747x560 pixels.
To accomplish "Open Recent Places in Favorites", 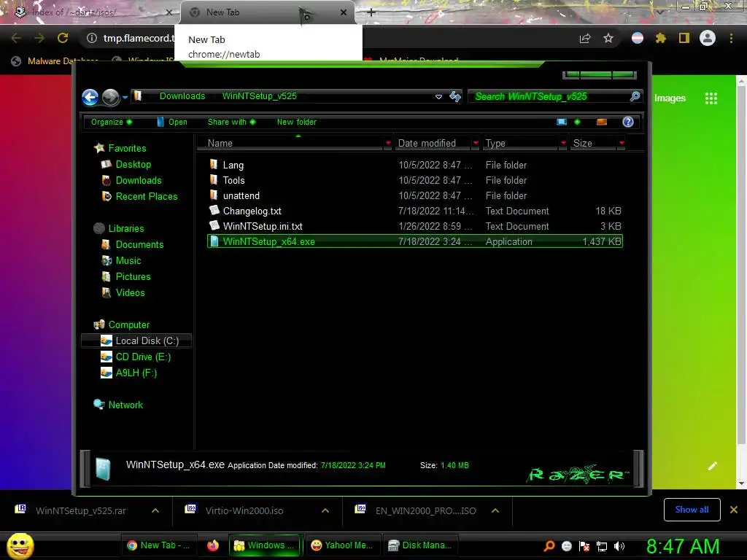I will coord(146,196).
